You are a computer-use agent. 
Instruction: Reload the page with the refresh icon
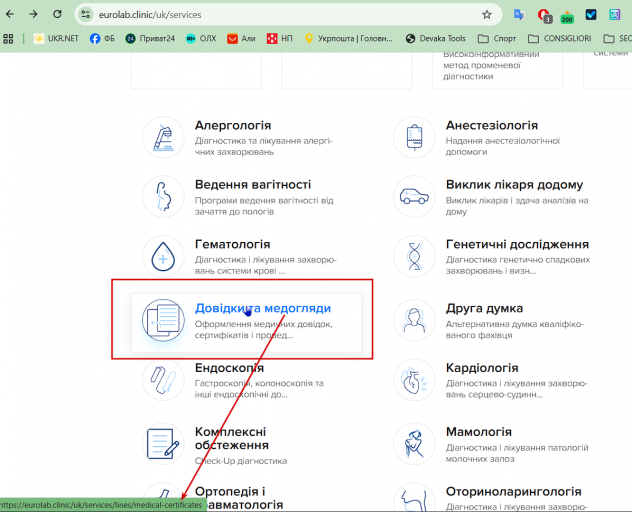[x=57, y=15]
